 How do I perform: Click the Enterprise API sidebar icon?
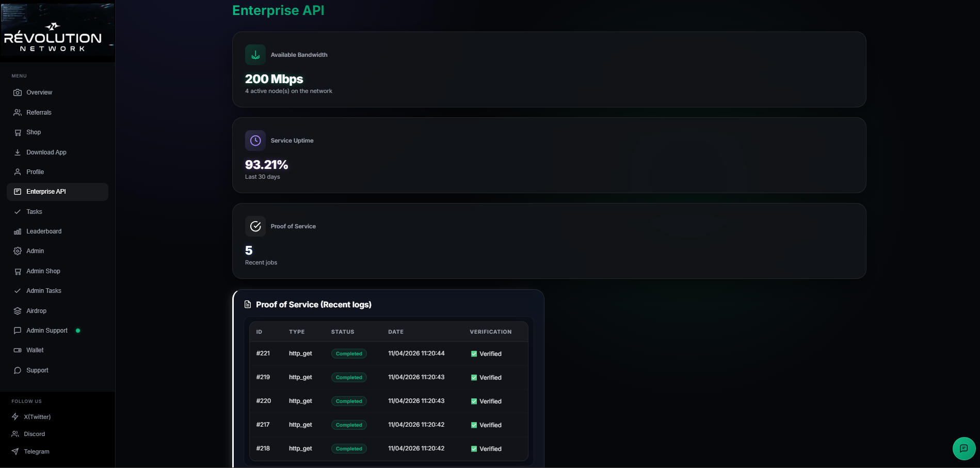18,192
